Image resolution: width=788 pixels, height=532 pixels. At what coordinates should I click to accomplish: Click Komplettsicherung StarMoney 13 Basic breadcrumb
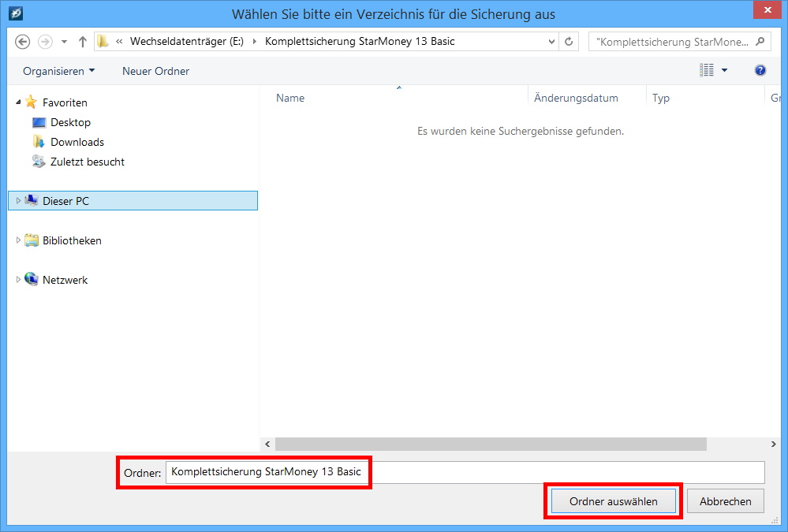point(360,41)
